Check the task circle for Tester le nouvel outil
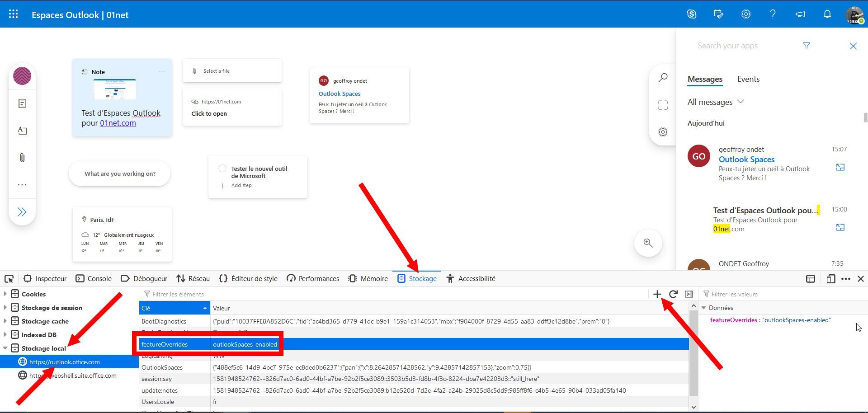Viewport: 868px width, 413px height. (222, 169)
